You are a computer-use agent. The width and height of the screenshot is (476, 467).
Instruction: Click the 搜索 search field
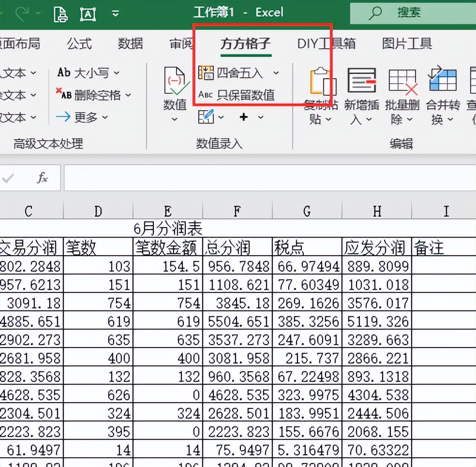point(408,13)
